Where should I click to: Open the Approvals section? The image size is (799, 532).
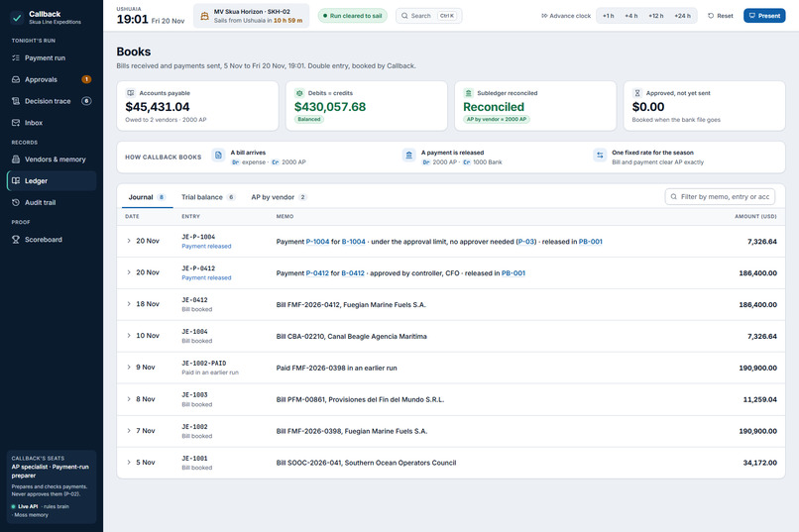click(x=51, y=79)
